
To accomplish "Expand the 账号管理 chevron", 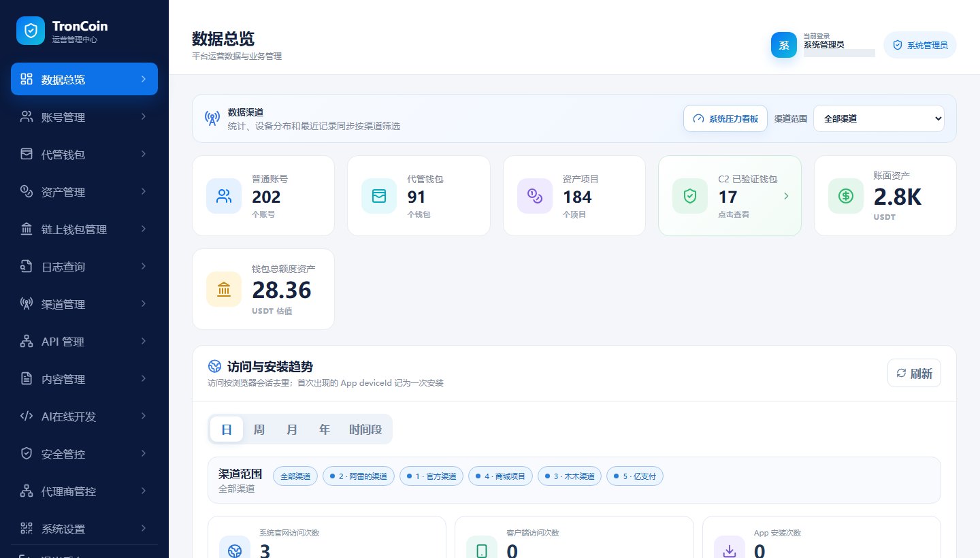I will point(144,116).
